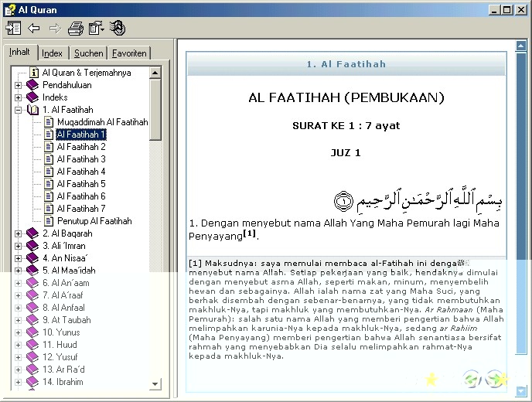The width and height of the screenshot is (532, 402).
Task: Click the Al Quran title bar help icon
Action: pyautogui.click(x=9, y=9)
